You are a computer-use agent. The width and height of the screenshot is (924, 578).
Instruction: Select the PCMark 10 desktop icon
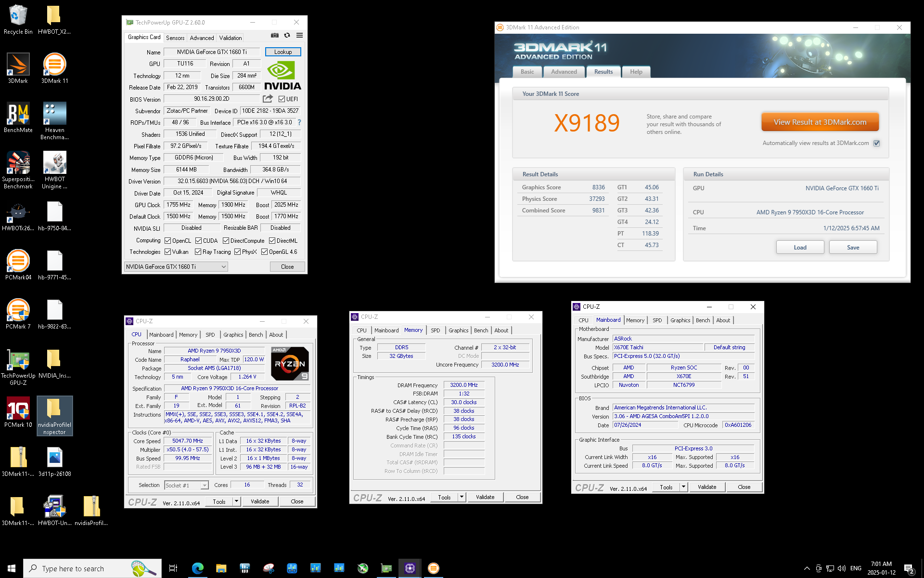[x=18, y=412]
